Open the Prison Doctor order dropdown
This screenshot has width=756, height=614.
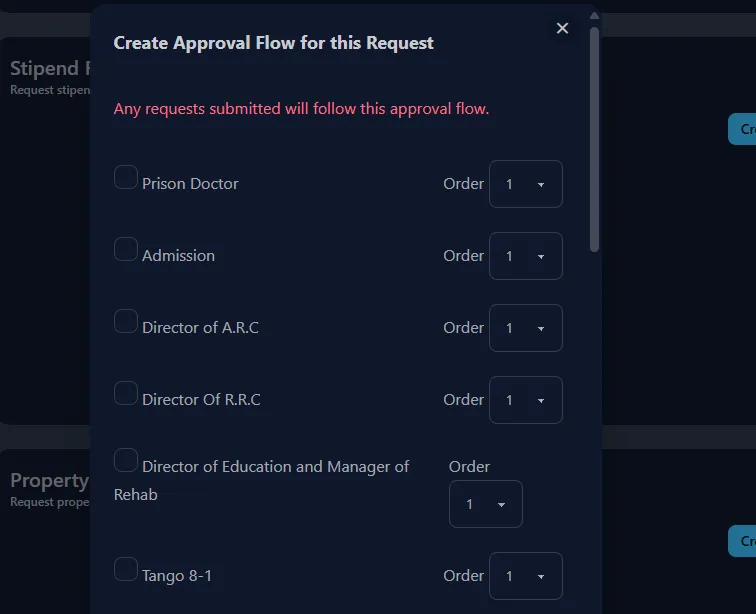click(x=525, y=184)
